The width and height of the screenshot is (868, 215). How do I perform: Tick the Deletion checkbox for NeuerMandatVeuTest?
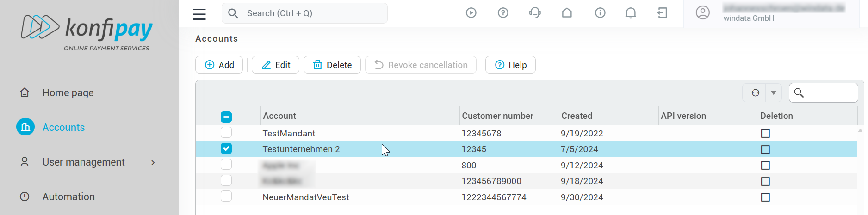765,197
